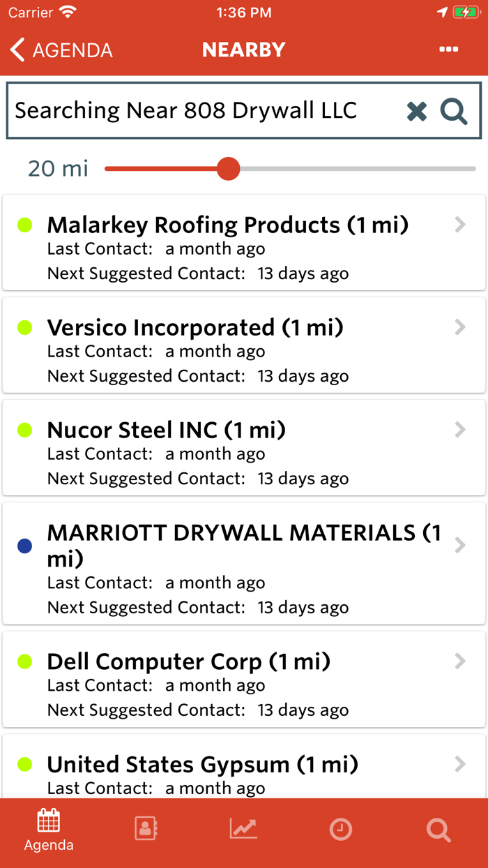Expand details for Versico Incorporated via chevron
Viewport: 488px width, 868px height.
[x=460, y=327]
